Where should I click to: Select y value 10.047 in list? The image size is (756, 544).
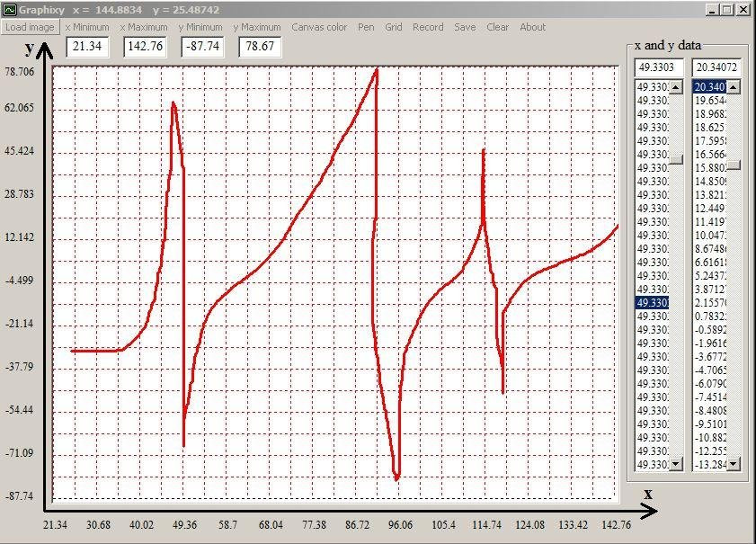pos(710,236)
